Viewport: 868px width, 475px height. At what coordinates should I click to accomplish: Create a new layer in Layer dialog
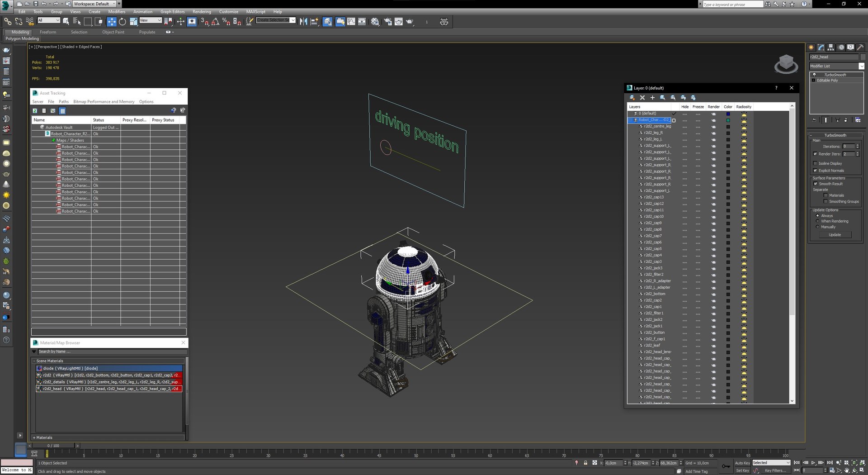pos(632,97)
